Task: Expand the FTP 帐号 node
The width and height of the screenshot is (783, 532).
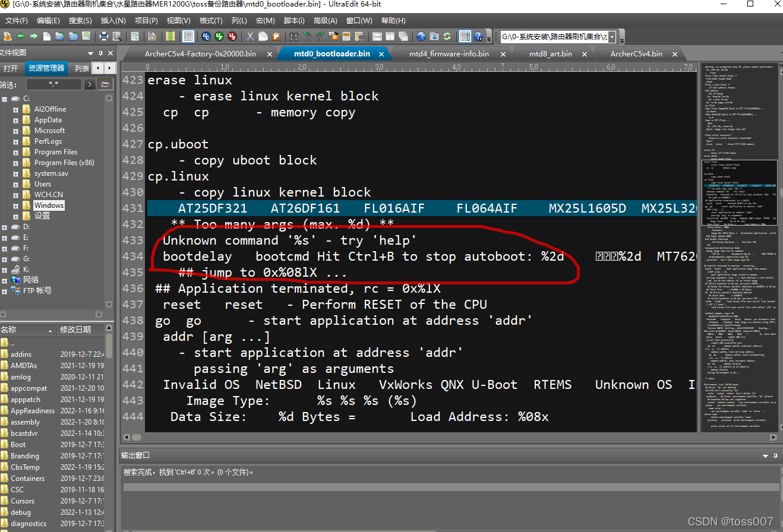Action: point(5,291)
